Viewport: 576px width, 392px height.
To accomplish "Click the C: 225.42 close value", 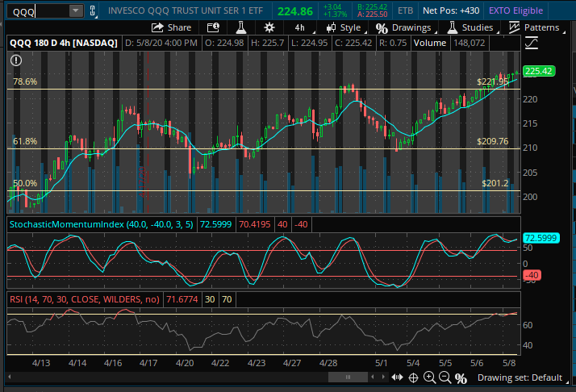I will point(353,43).
